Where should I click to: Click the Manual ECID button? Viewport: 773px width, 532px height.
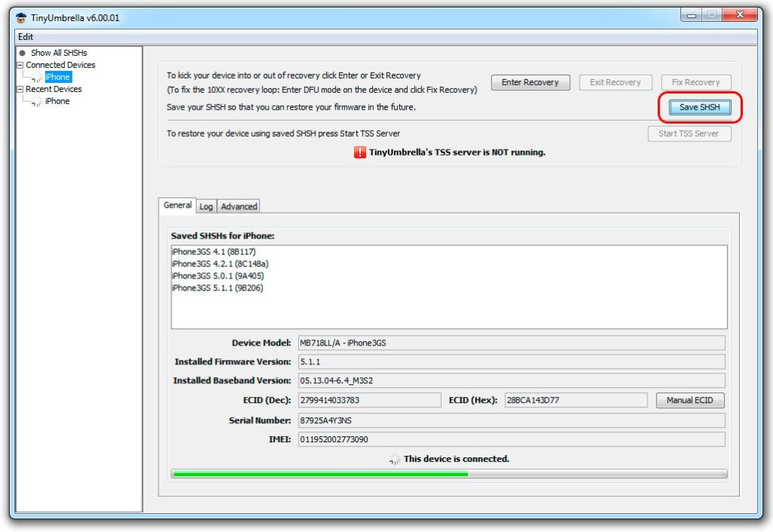coord(690,400)
